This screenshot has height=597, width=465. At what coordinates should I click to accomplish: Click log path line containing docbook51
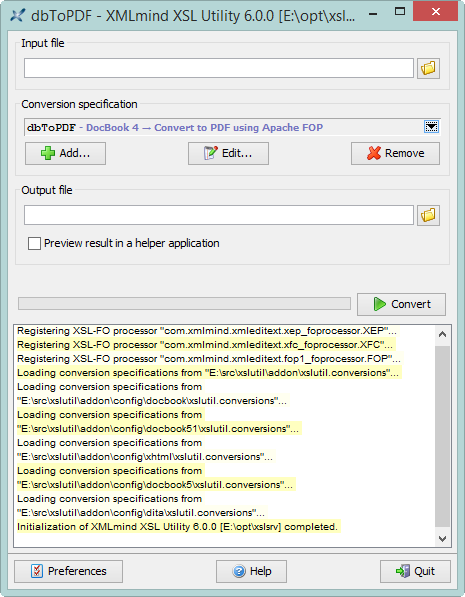point(158,429)
